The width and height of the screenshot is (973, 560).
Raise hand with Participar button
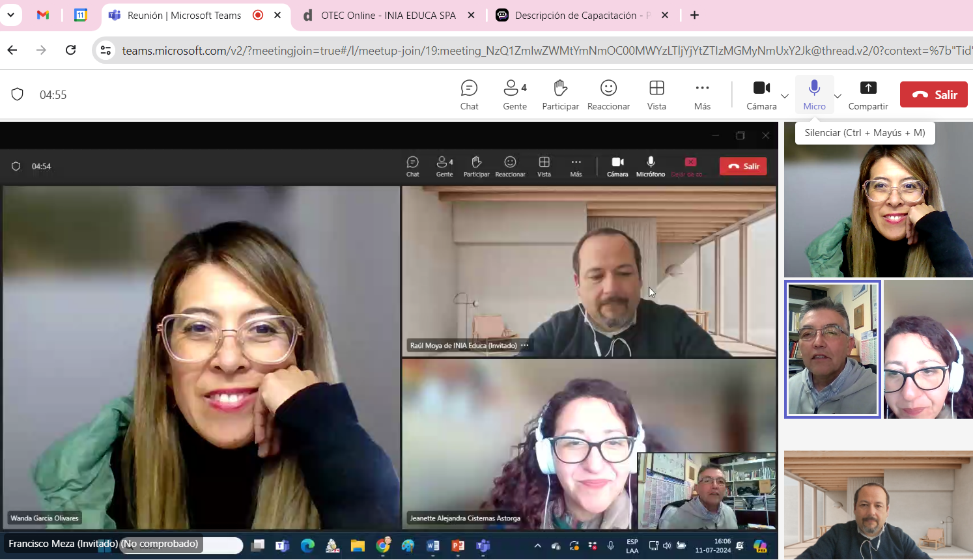(x=560, y=95)
